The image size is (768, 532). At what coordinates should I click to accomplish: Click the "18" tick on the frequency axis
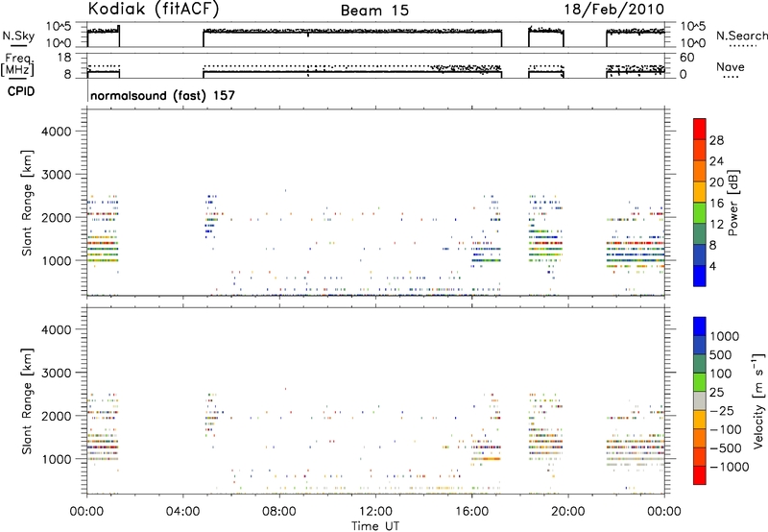pyautogui.click(x=63, y=58)
